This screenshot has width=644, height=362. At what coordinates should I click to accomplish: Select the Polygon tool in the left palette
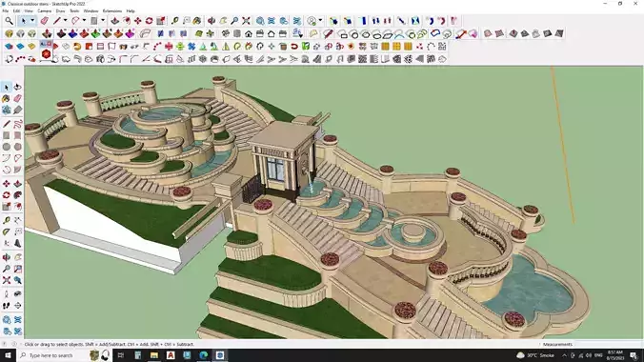point(17,147)
